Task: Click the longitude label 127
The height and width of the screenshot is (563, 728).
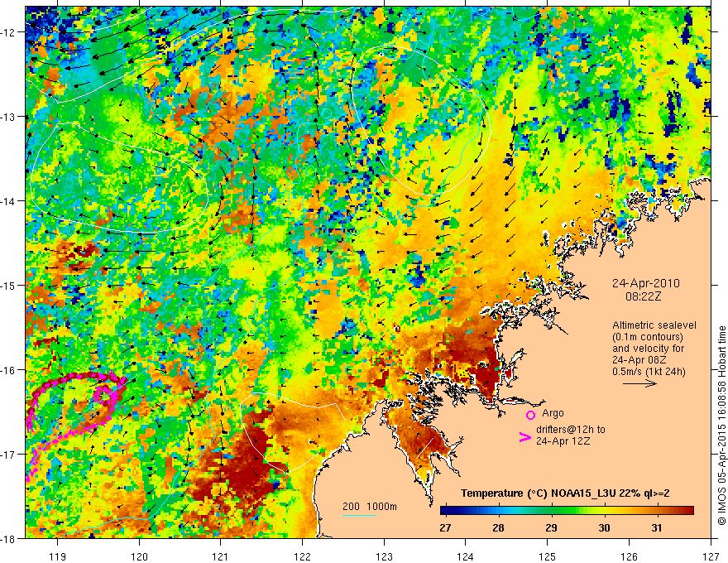Action: coord(711,556)
